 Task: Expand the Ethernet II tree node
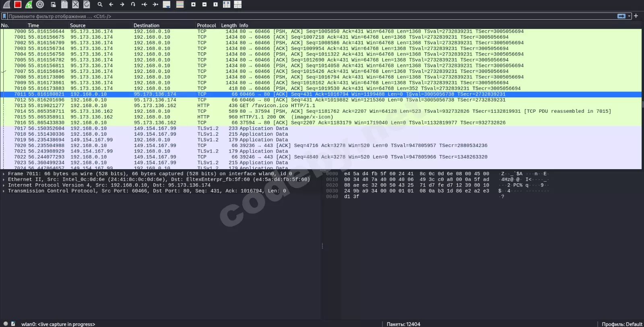4,180
